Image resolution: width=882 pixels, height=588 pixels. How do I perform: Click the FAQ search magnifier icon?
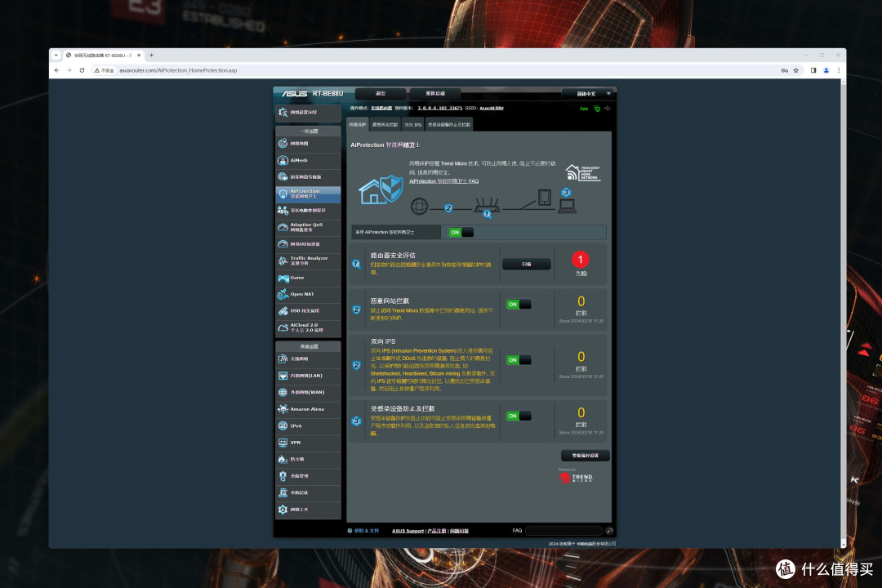(609, 530)
